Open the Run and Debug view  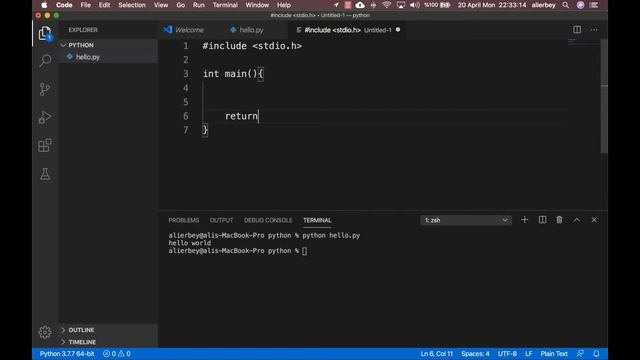point(45,118)
